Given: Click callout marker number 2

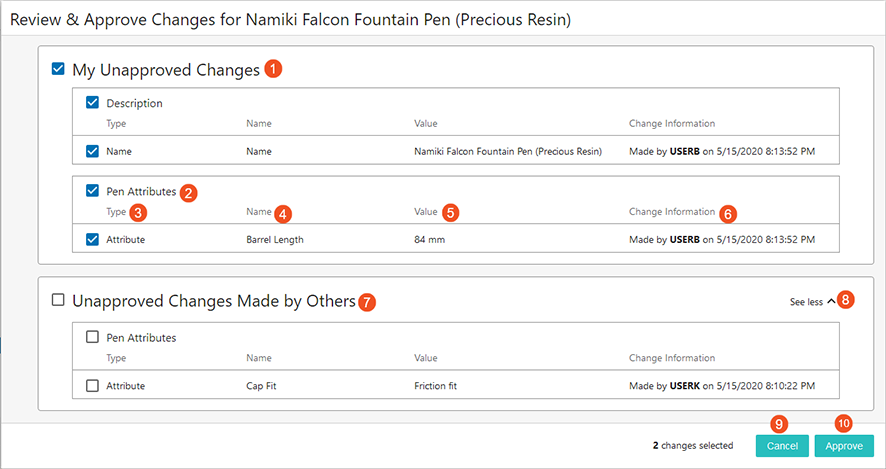Looking at the screenshot, I should coord(189,192).
